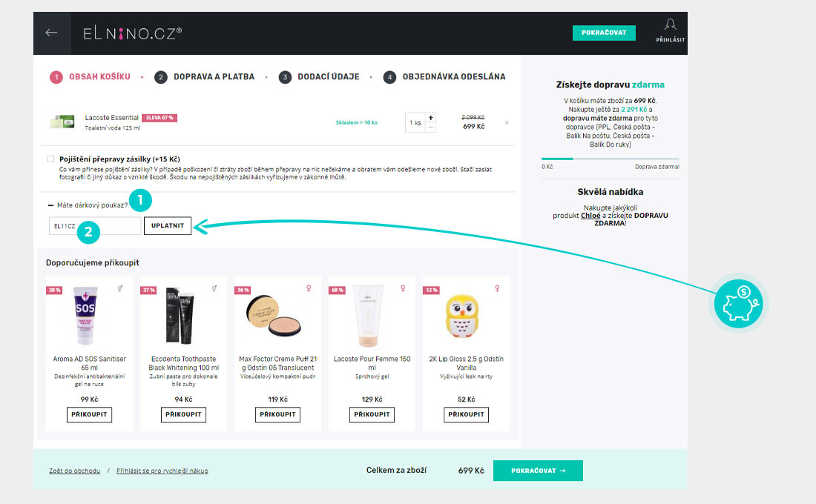
Task: Click the 2 291 Kč remaining amount
Action: [634, 110]
